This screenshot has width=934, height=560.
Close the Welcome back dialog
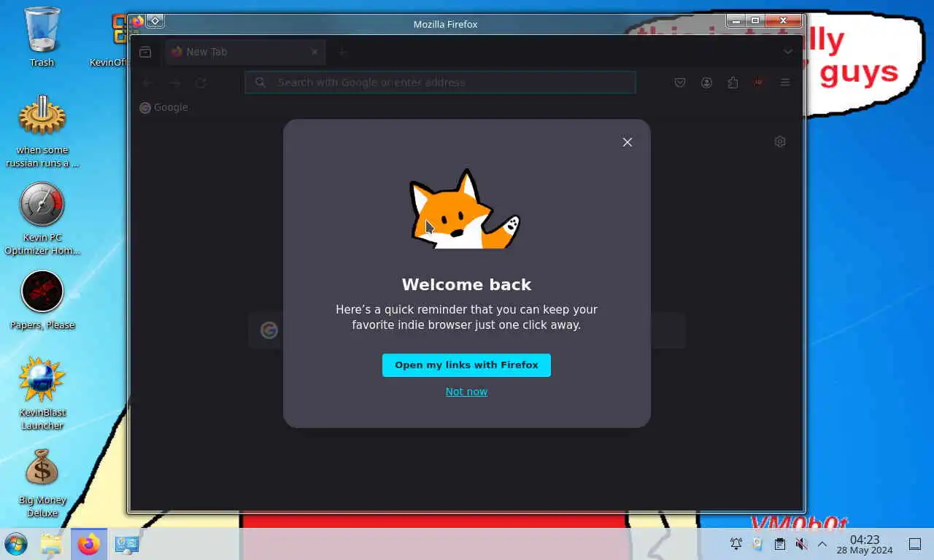(x=627, y=142)
